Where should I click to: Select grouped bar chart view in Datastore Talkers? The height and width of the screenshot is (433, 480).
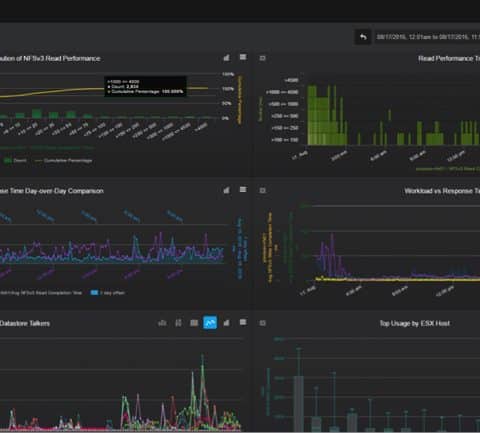(162, 323)
